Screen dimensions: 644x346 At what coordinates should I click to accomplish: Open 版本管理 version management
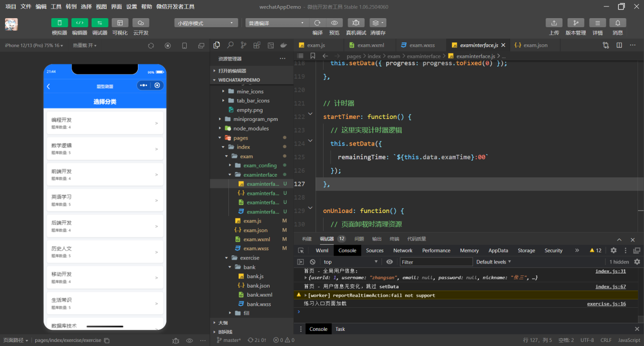[576, 23]
